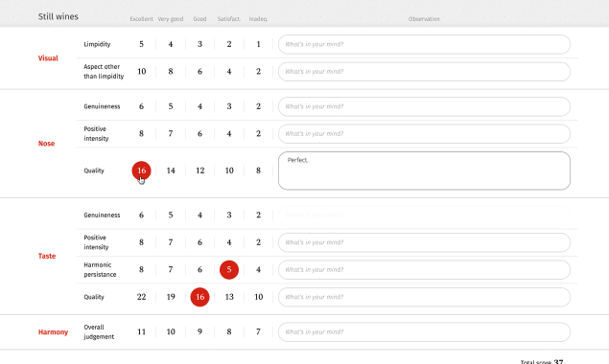The height and width of the screenshot is (364, 609).
Task: Focus the Harmonic persistance observation field
Action: click(424, 270)
